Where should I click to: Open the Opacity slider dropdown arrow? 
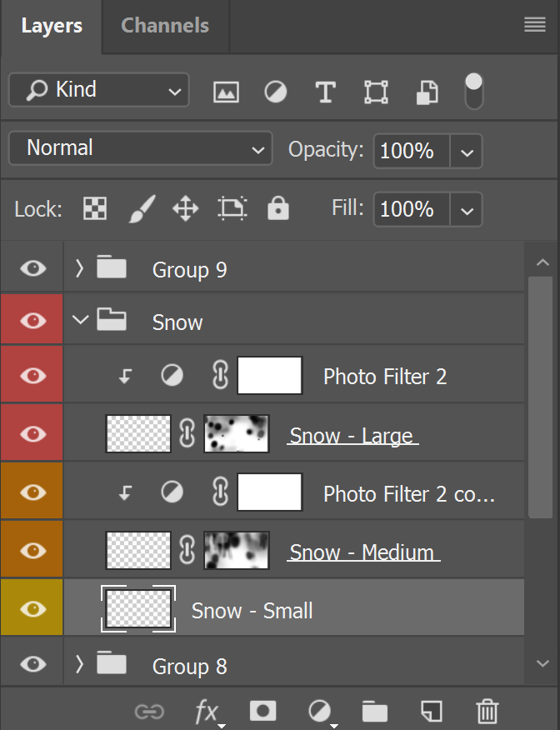click(x=467, y=152)
